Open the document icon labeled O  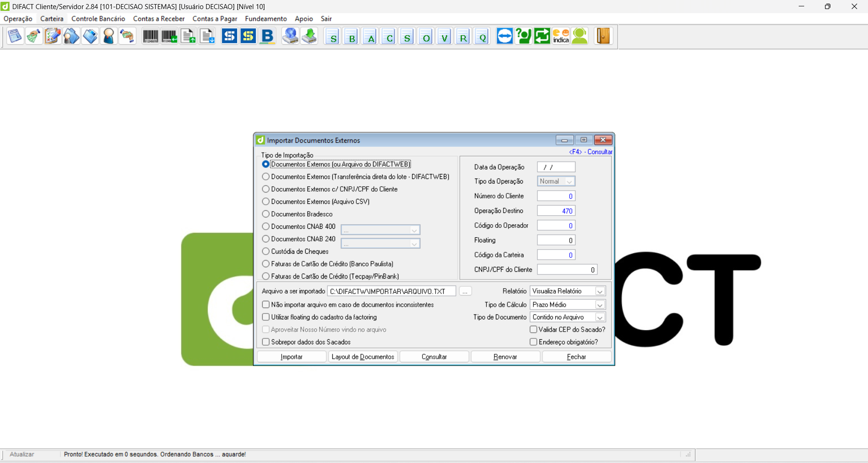coord(426,36)
